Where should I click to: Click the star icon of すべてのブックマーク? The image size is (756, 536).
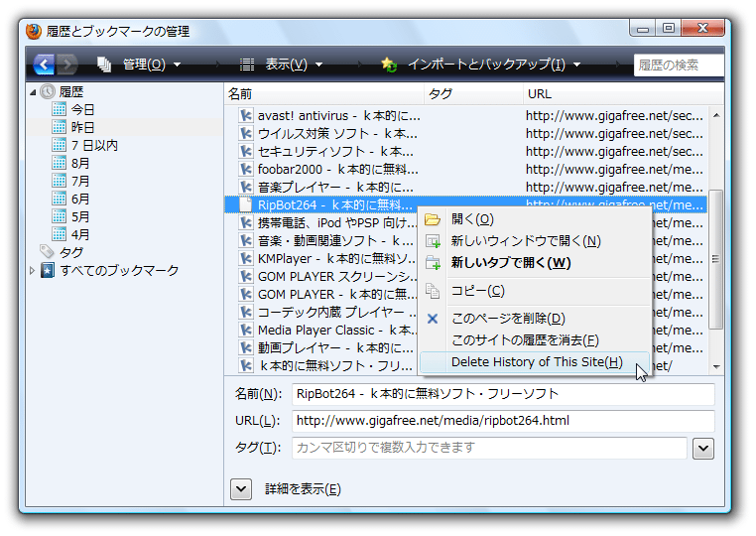coord(48,270)
